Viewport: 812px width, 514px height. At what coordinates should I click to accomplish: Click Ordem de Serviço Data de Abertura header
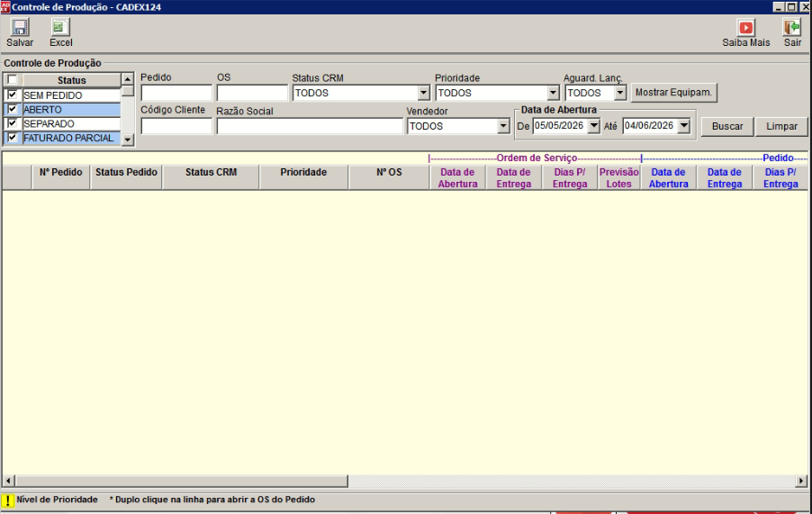(458, 177)
